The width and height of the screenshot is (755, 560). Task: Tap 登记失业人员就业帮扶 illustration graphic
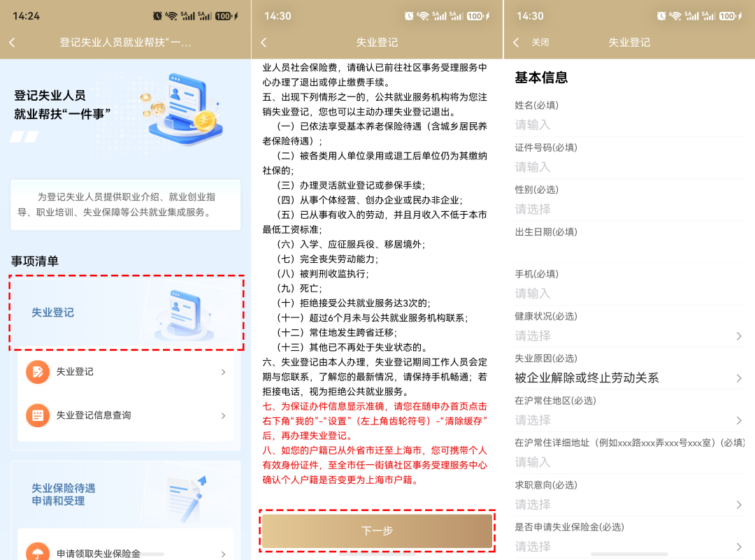point(182,110)
